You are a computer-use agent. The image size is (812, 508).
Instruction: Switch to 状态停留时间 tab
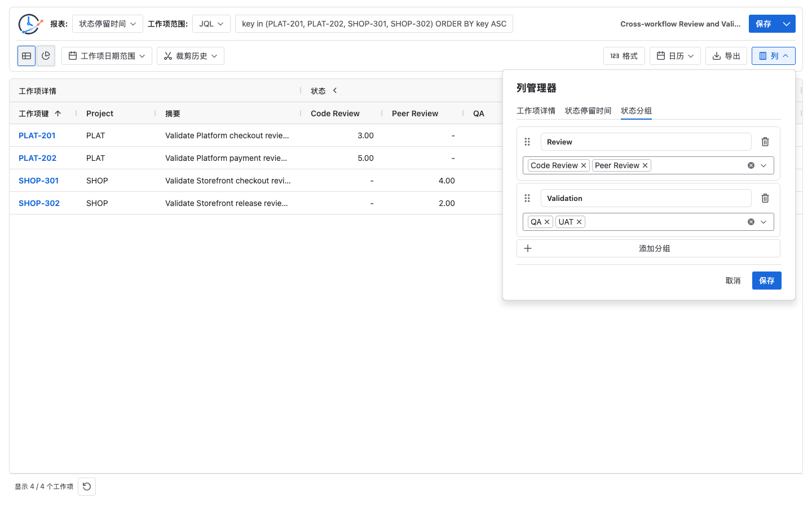(588, 111)
